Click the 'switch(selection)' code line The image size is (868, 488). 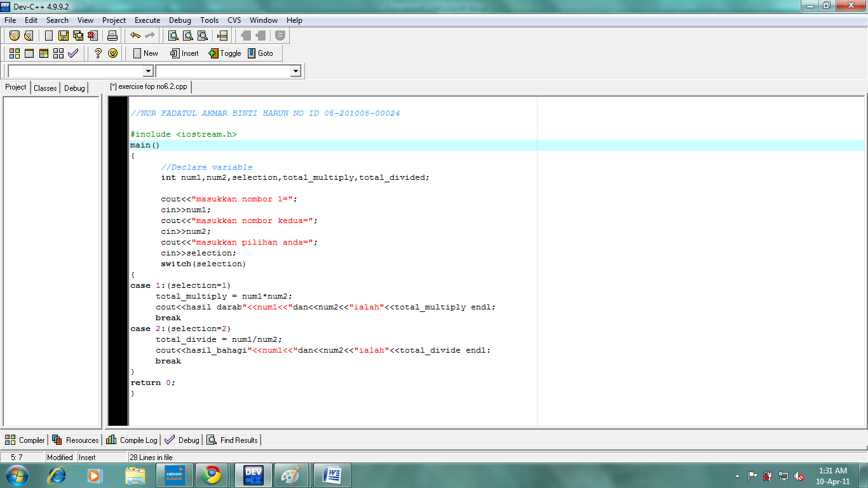(203, 264)
